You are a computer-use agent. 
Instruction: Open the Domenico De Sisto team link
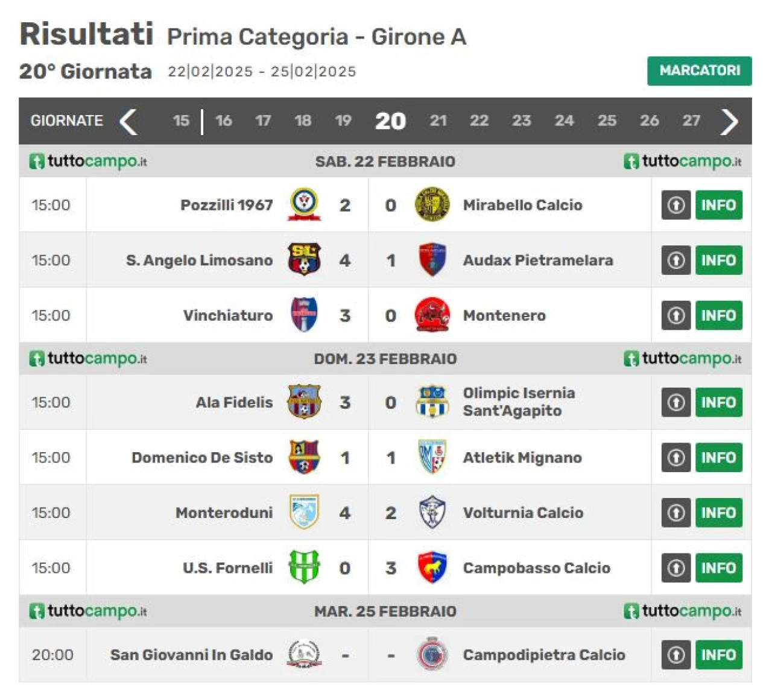pyautogui.click(x=202, y=458)
